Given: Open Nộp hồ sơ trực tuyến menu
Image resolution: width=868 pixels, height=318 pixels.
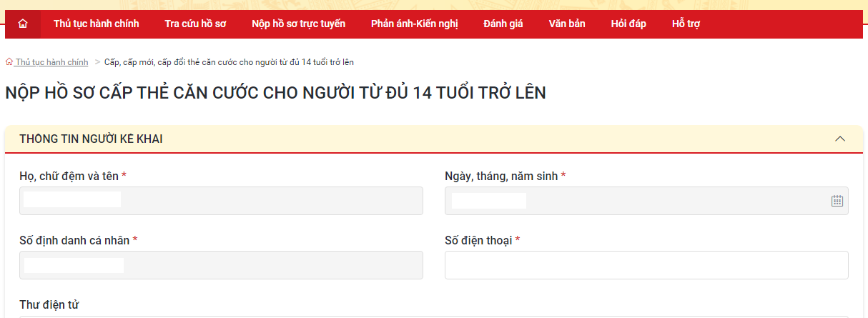Looking at the screenshot, I should tap(299, 24).
